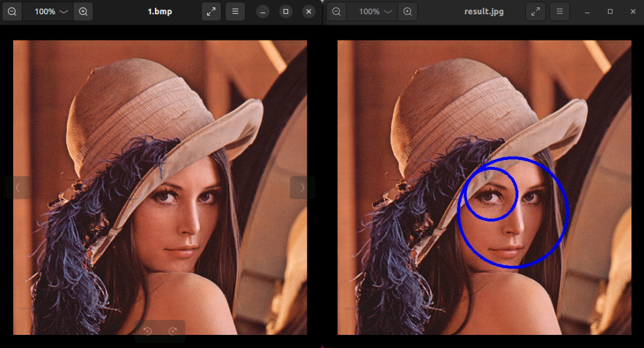This screenshot has width=644, height=348.
Task: Go to previous image in 1.bmp window
Action: tap(17, 188)
